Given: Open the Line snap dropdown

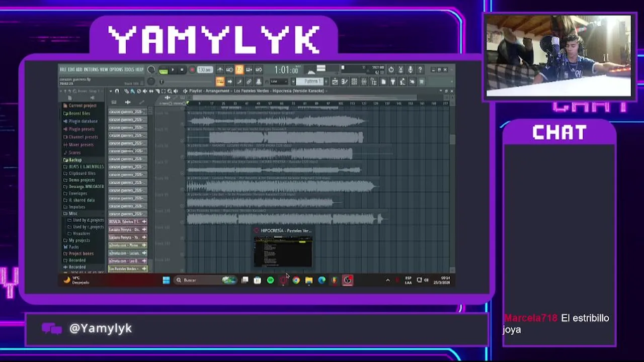Looking at the screenshot, I should point(279,81).
